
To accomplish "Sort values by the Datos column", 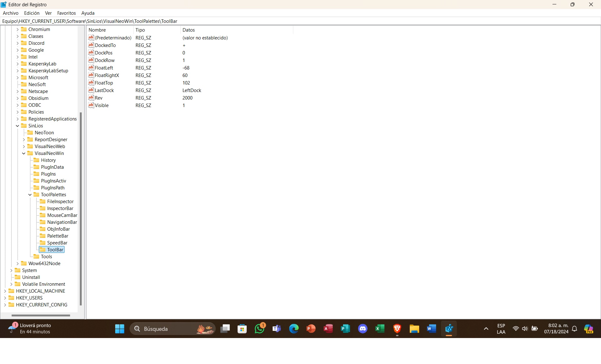I will tap(237, 30).
